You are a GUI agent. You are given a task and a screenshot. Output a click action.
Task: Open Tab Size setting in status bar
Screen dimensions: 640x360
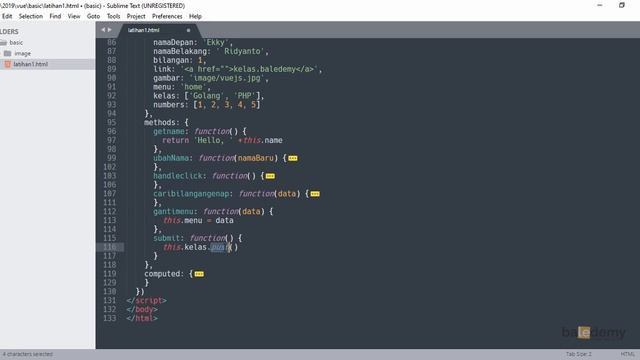(578, 354)
